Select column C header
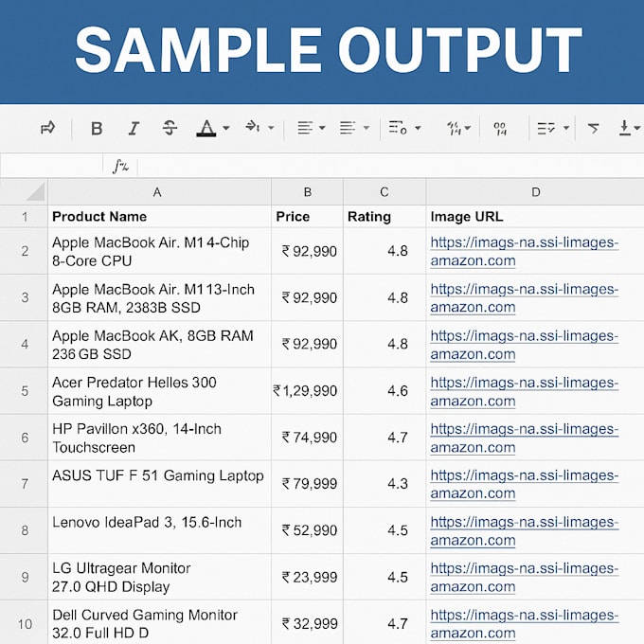644x644 pixels. coord(385,192)
